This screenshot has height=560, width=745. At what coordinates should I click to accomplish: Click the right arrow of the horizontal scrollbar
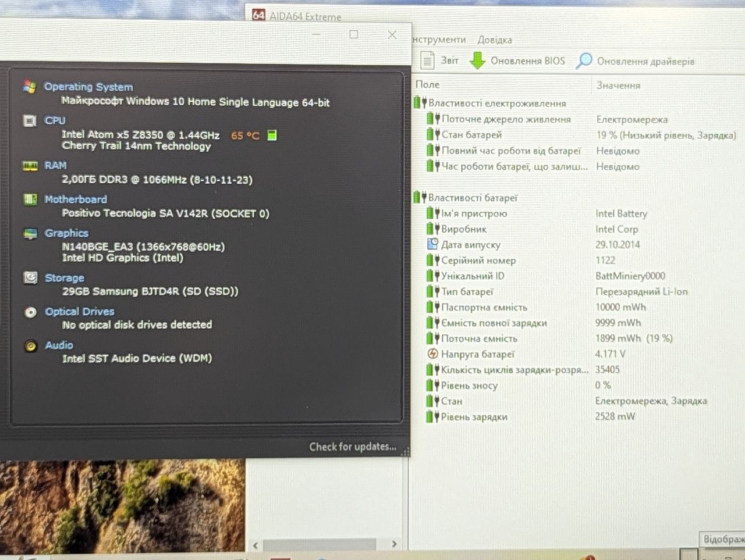tap(394, 544)
